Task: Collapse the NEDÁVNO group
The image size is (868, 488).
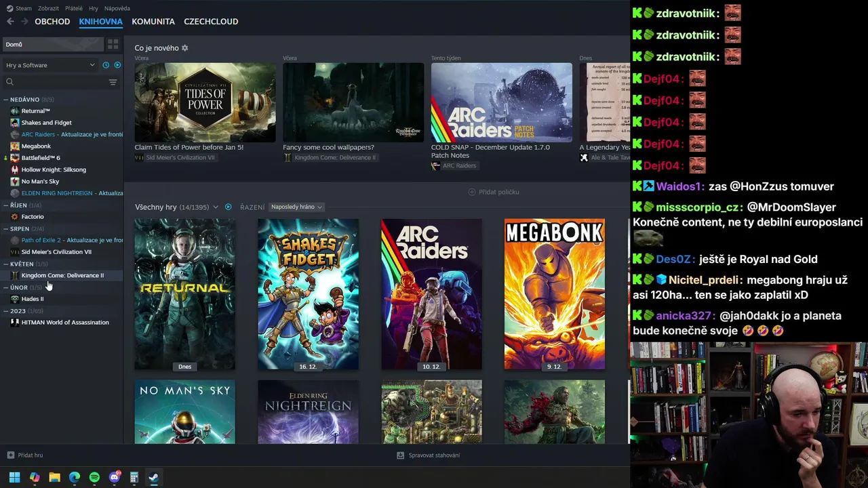Action: click(x=5, y=100)
